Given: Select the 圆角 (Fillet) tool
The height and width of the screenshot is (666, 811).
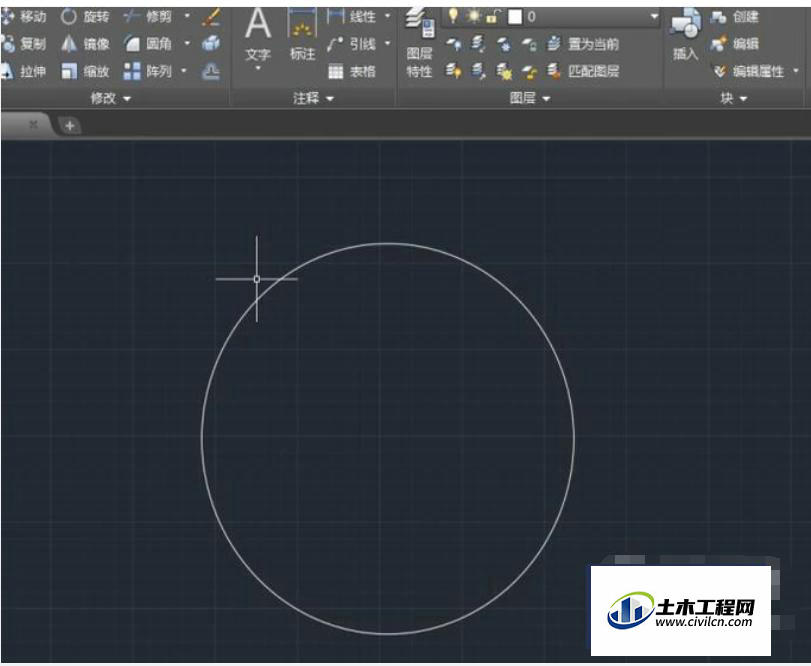Looking at the screenshot, I should tap(148, 44).
